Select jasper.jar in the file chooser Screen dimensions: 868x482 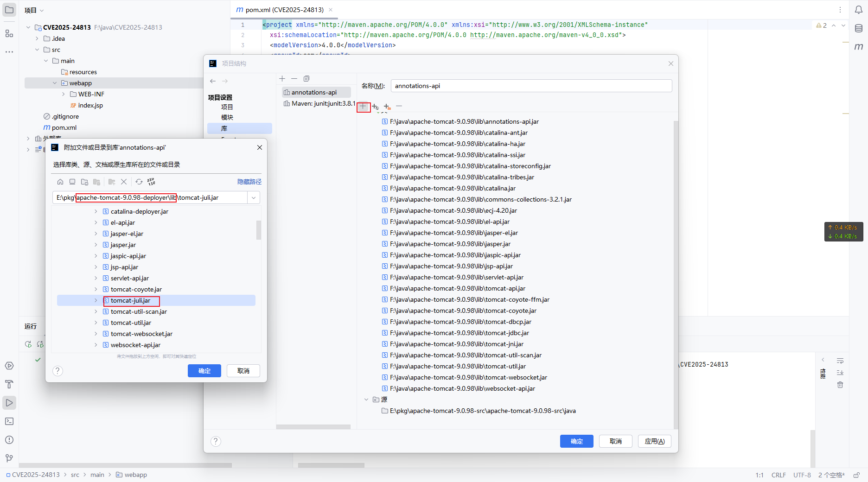click(x=123, y=245)
